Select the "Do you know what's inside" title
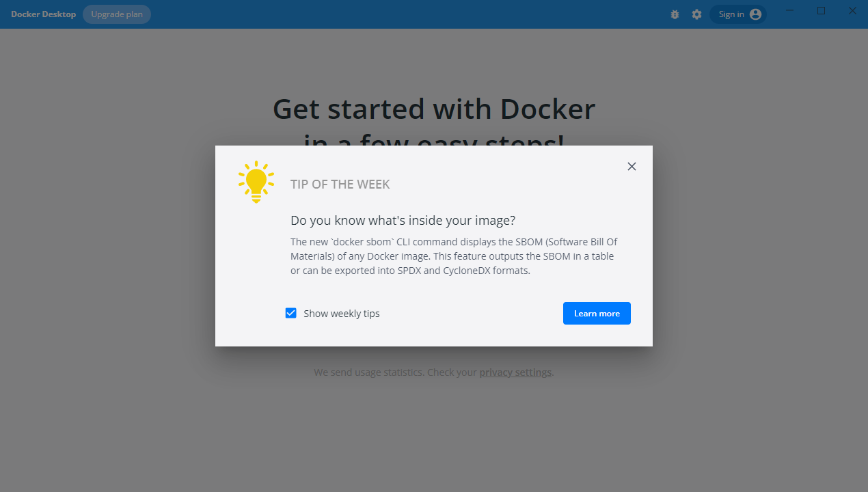The width and height of the screenshot is (868, 492). coord(403,221)
